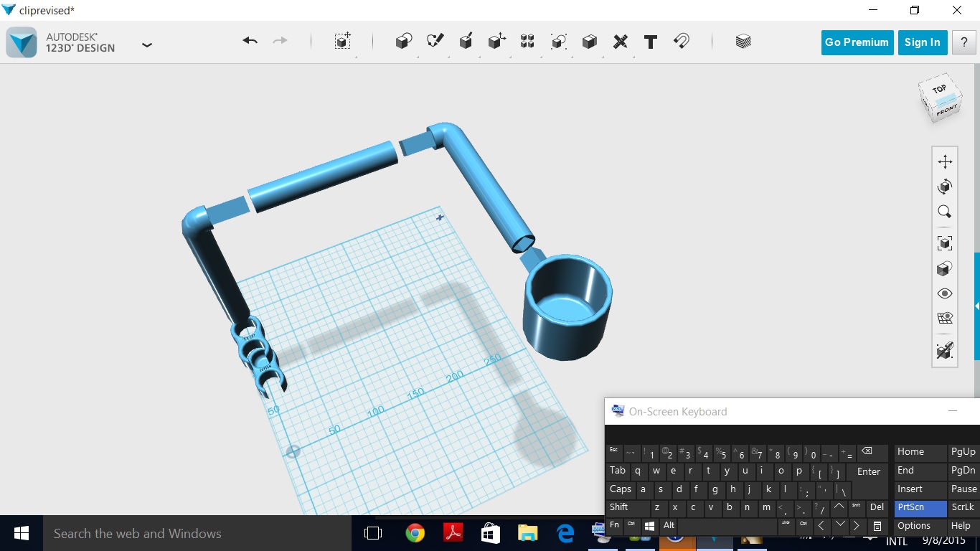980x551 pixels.
Task: Click the Esc key on On-Screen Keyboard
Action: pos(614,453)
